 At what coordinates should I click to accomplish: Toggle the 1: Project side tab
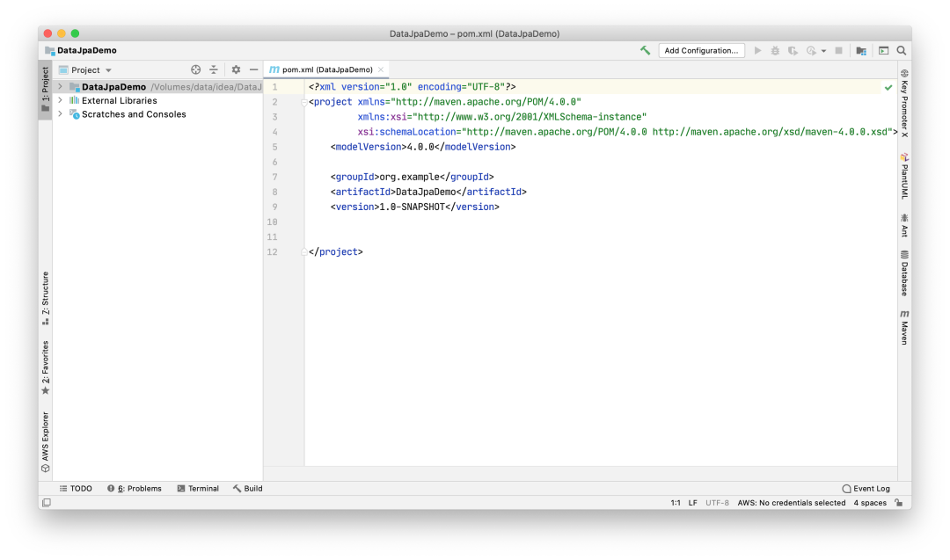point(46,90)
